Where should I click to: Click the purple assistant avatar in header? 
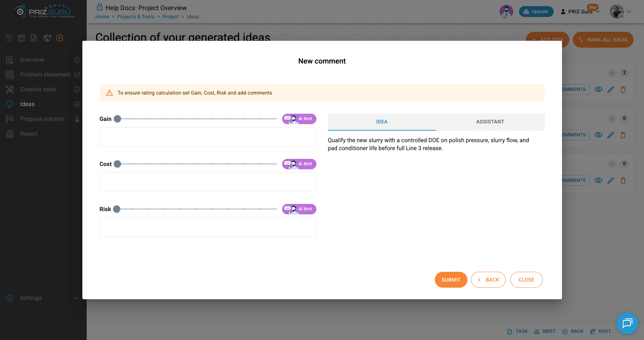point(506,12)
